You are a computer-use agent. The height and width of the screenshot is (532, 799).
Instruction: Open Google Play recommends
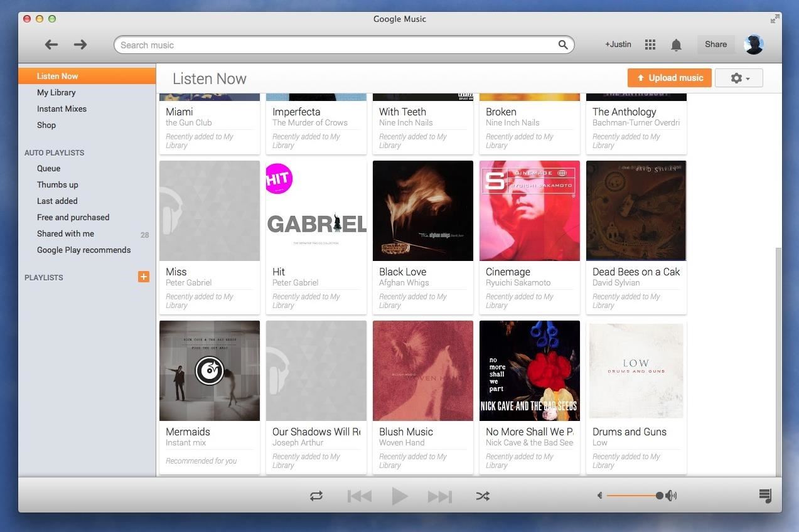pos(83,250)
